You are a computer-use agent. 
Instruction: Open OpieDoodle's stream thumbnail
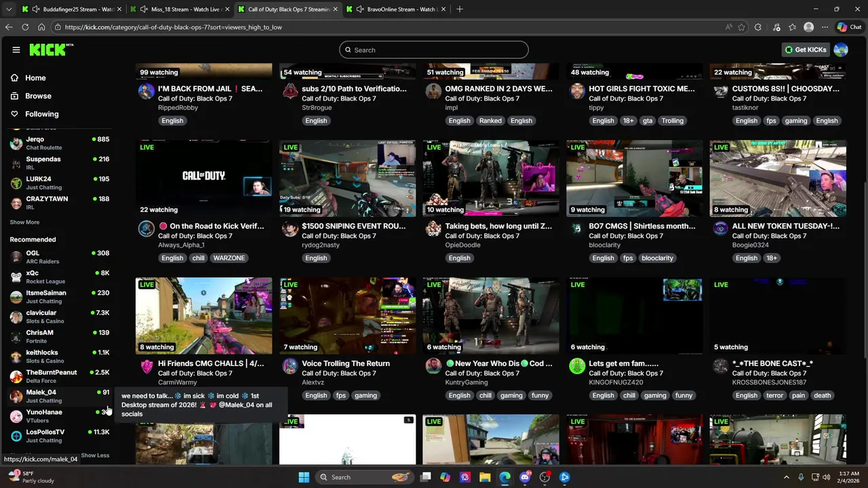[x=491, y=178]
